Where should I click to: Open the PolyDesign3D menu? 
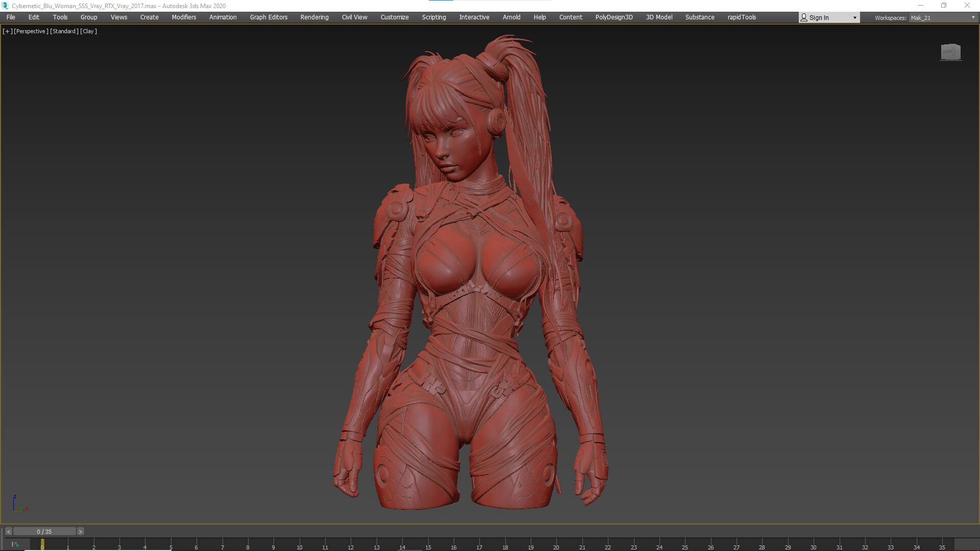614,17
